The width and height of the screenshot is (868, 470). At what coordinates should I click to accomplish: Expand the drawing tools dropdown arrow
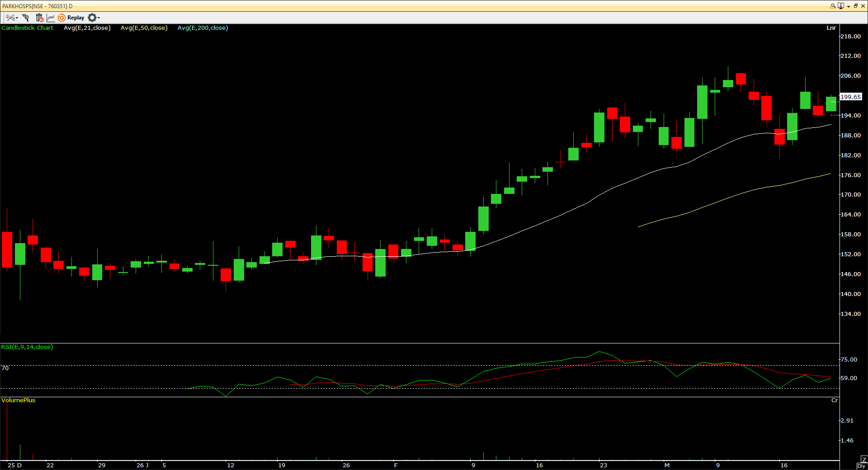pyautogui.click(x=17, y=18)
